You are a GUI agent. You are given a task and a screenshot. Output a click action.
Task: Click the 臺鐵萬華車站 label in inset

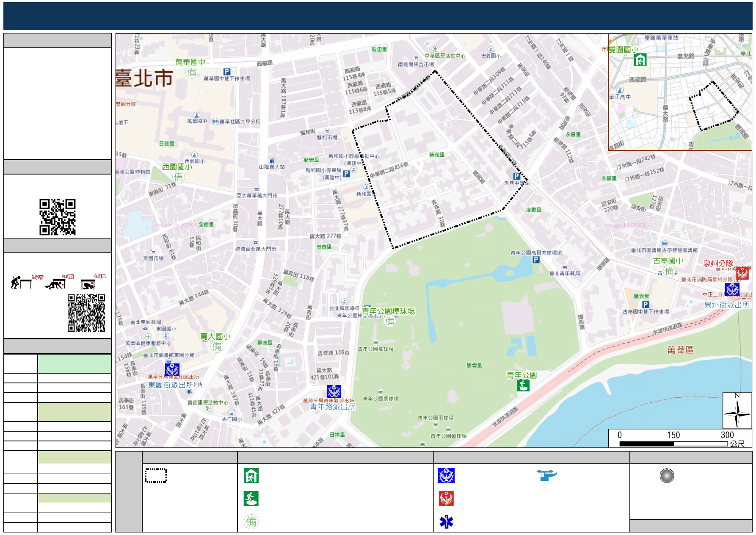pos(661,38)
